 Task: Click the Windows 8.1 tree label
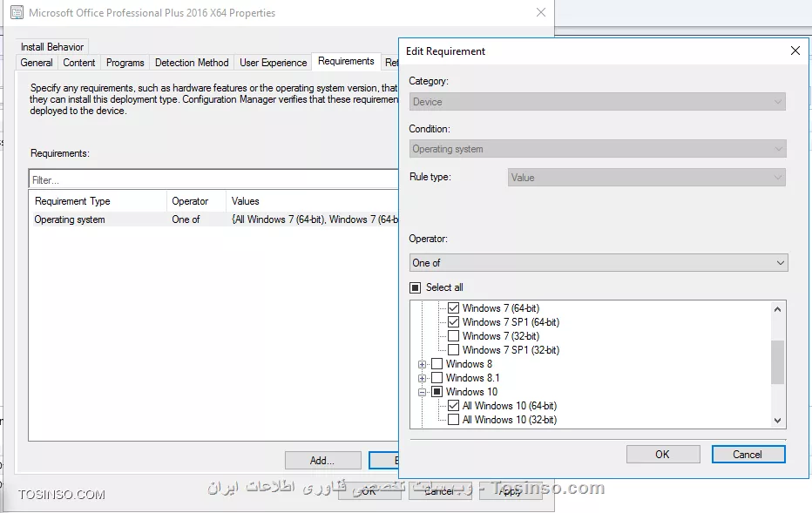(x=472, y=378)
